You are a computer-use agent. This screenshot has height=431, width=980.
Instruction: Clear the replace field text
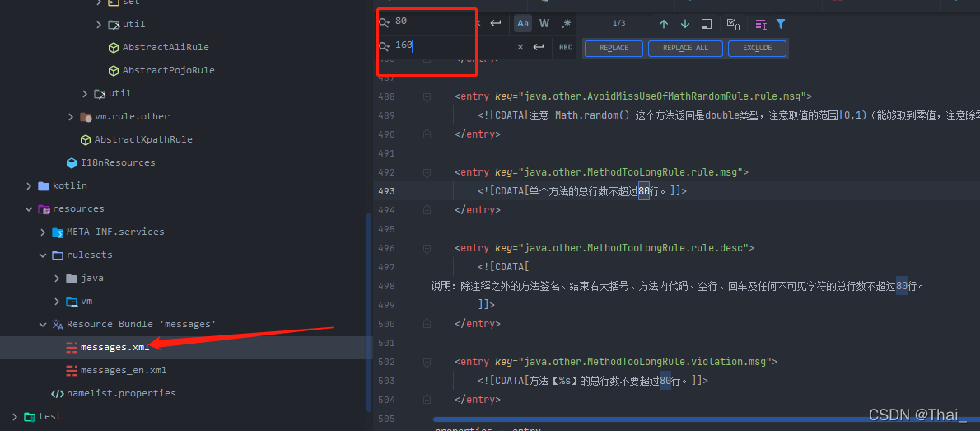(x=520, y=47)
